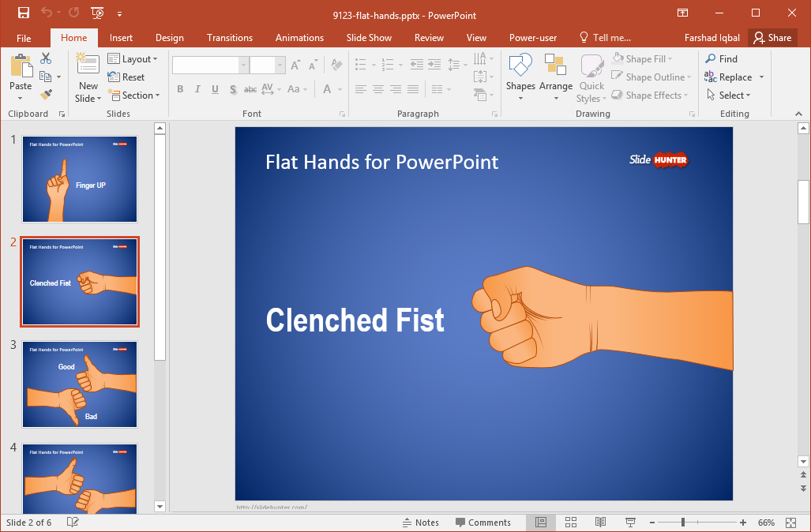Click the Replace button

coord(734,77)
